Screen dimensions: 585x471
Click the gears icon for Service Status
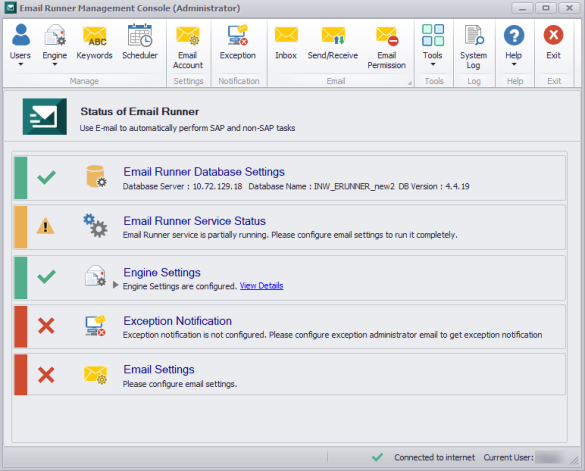click(x=95, y=225)
